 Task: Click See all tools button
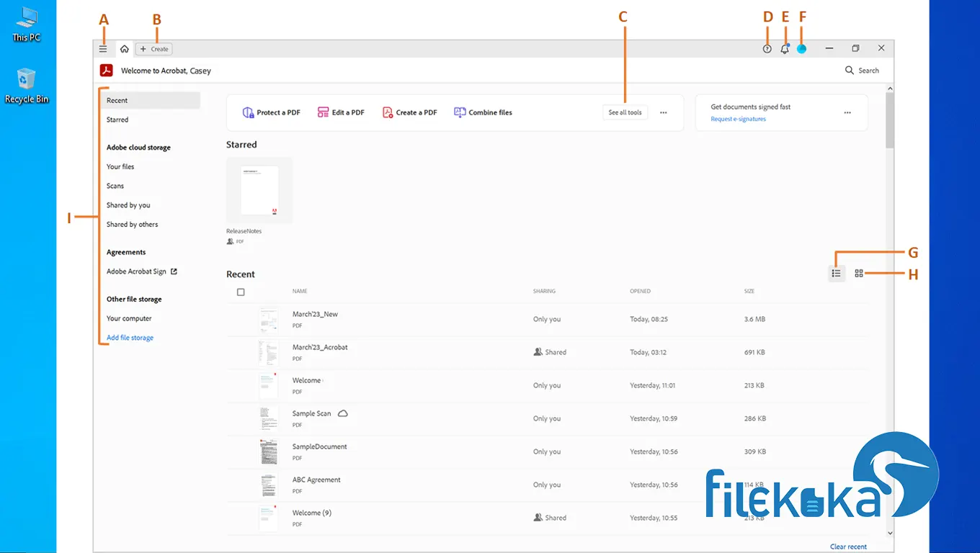(625, 112)
